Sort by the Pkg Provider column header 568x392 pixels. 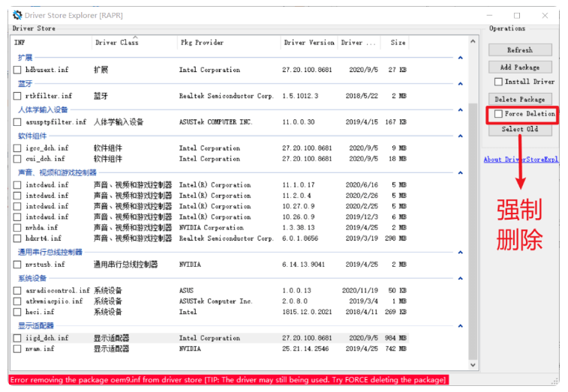229,43
